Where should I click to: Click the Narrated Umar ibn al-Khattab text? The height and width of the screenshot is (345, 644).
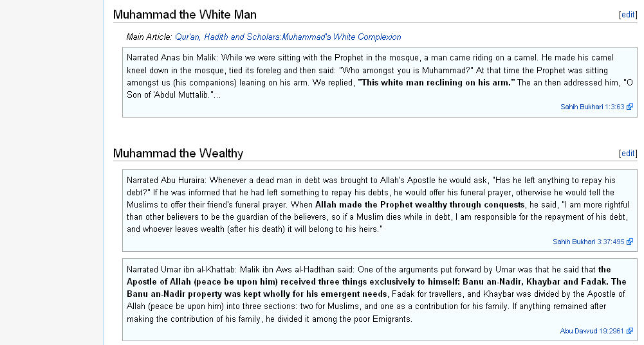(x=181, y=270)
